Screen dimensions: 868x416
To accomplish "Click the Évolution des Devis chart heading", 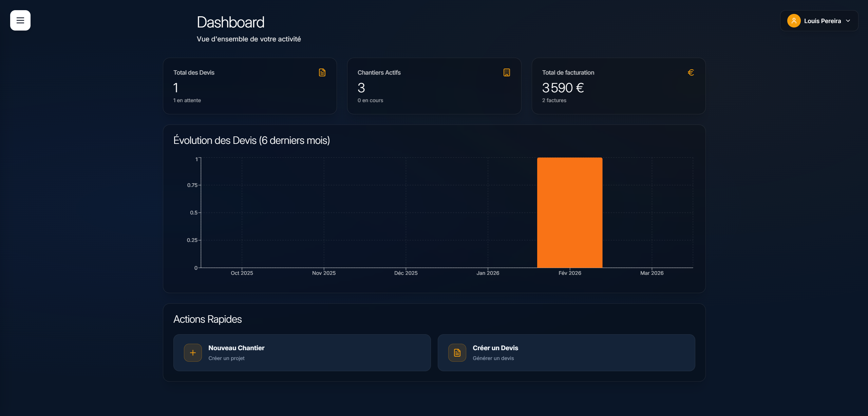I will point(252,140).
